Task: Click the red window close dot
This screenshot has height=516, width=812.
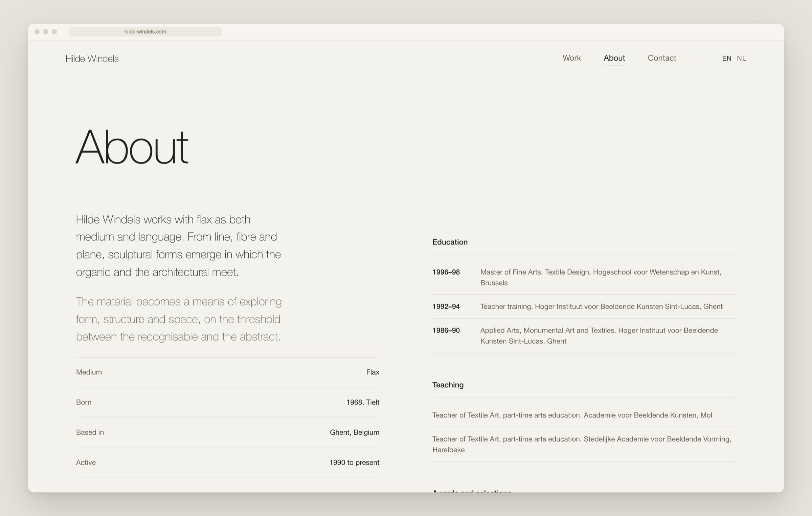Action: click(37, 31)
